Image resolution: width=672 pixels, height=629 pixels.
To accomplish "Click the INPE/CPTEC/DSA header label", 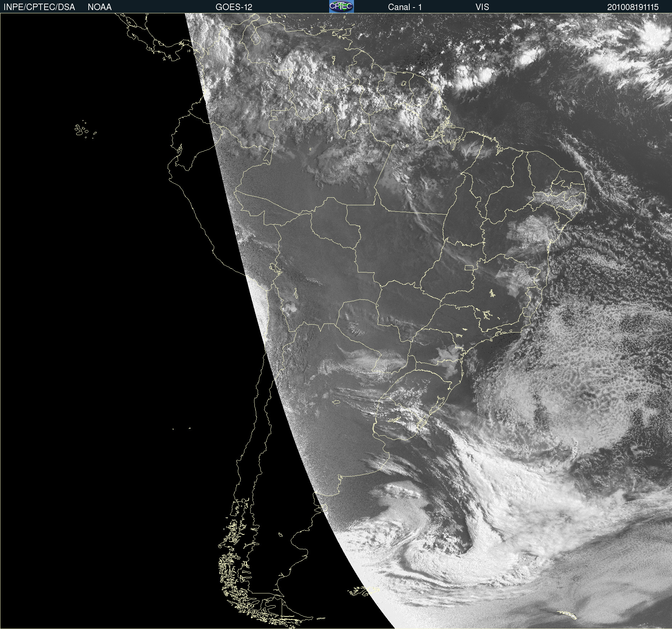I will [x=39, y=7].
